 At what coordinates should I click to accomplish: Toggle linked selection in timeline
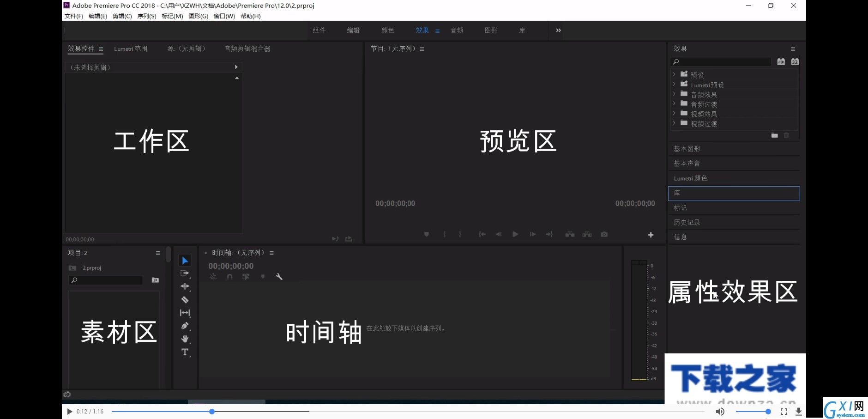pyautogui.click(x=246, y=277)
